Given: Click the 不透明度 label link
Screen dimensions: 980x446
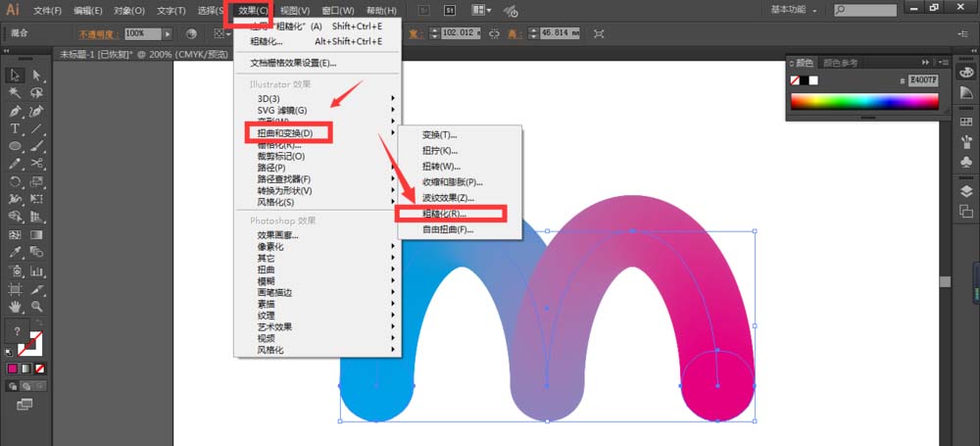Looking at the screenshot, I should point(99,33).
